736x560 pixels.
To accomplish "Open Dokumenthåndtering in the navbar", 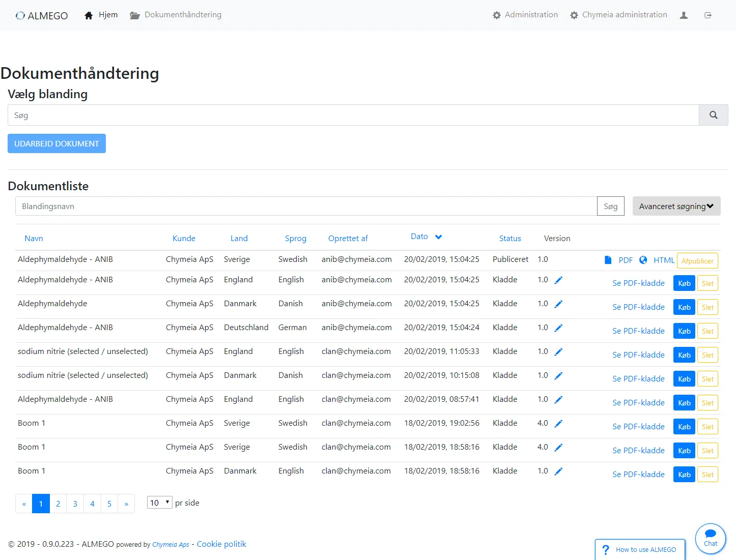I will tap(176, 15).
